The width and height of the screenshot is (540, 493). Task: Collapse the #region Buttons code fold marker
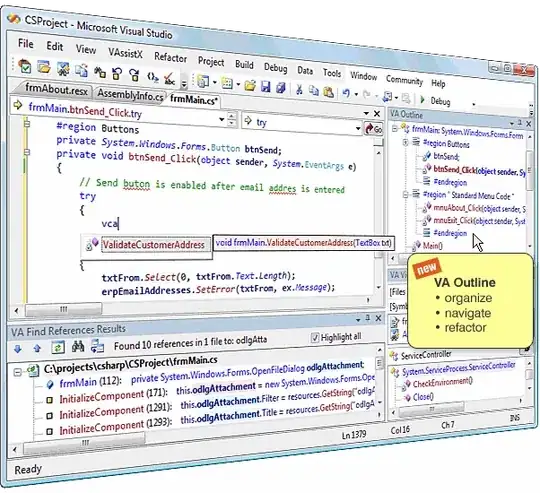coord(27,124)
